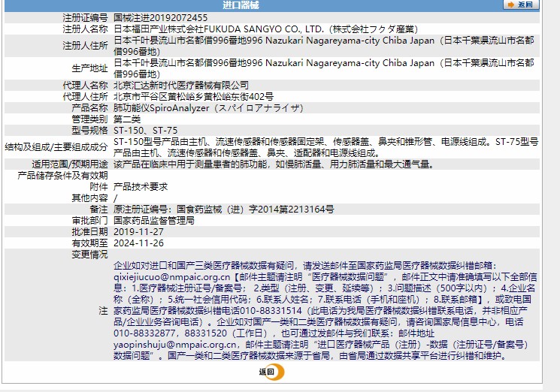Click the 生产地址 address value
The width and height of the screenshot is (560, 392).
click(x=323, y=68)
